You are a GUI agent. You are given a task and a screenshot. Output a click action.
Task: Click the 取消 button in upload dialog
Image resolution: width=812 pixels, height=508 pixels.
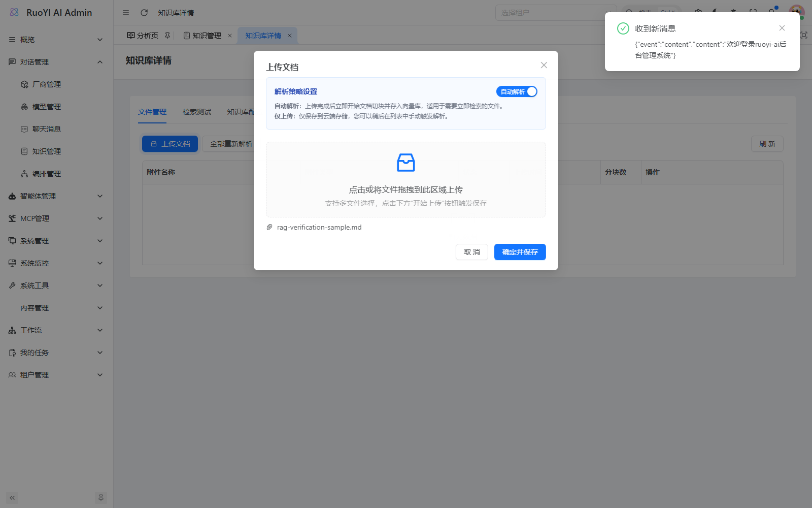(472, 252)
